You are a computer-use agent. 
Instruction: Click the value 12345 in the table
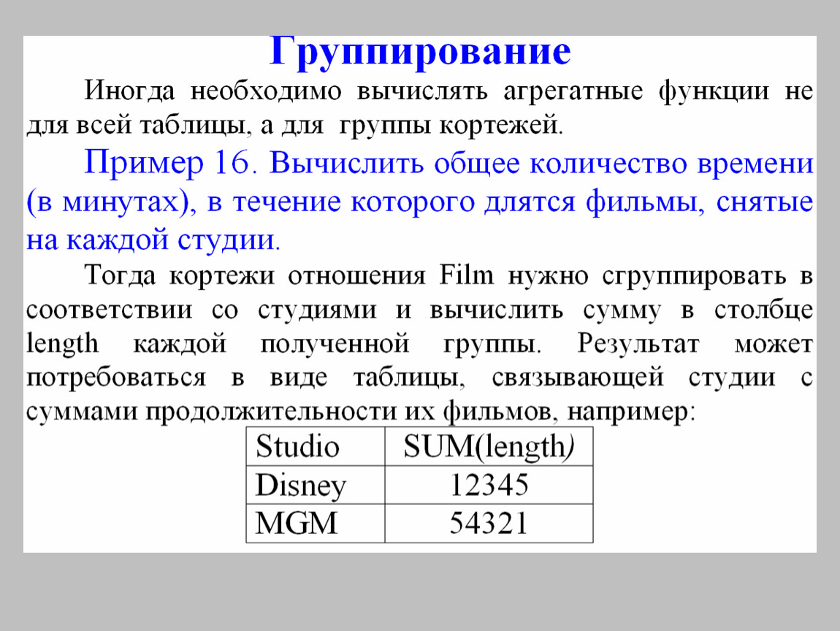[488, 486]
